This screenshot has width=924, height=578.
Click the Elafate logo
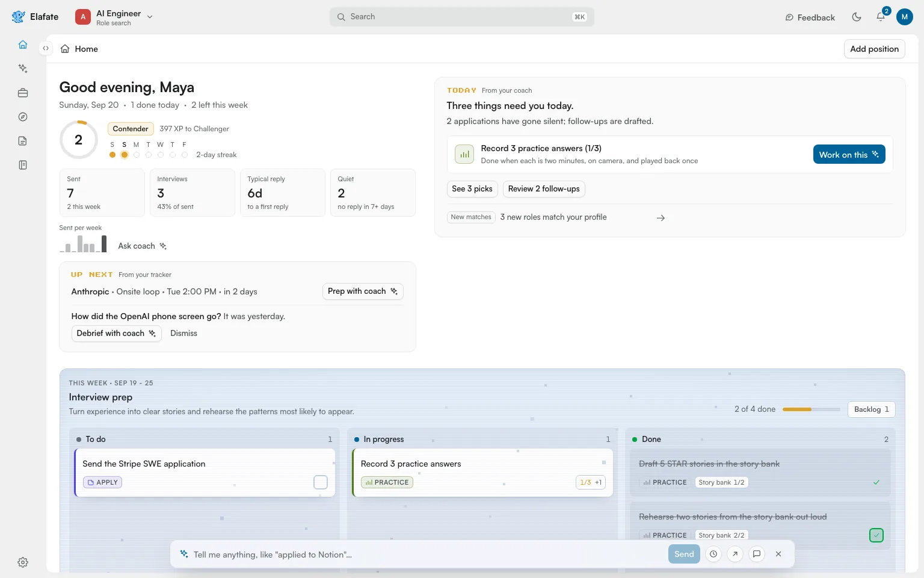(x=35, y=17)
